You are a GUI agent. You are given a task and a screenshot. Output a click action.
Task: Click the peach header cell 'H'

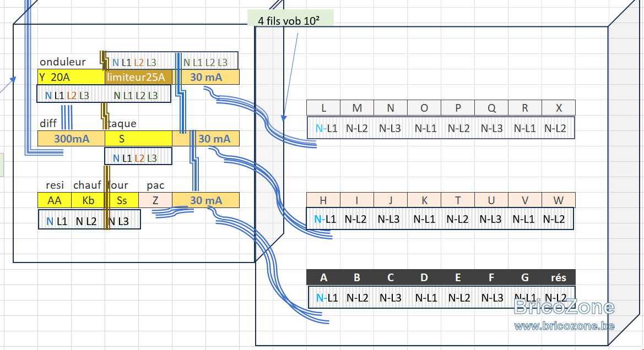point(323,200)
